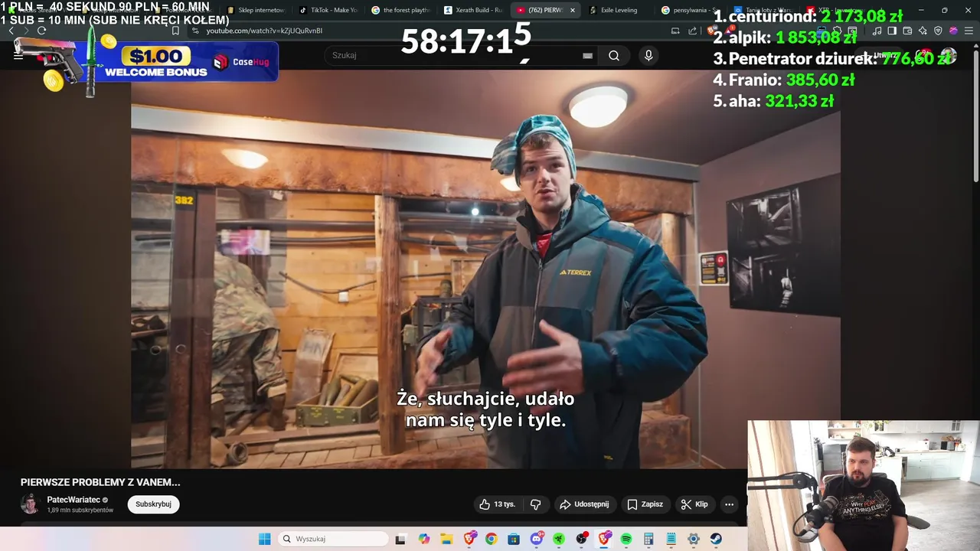Open the on-screen keyboard in search box
The height and width of the screenshot is (551, 980).
tap(587, 55)
